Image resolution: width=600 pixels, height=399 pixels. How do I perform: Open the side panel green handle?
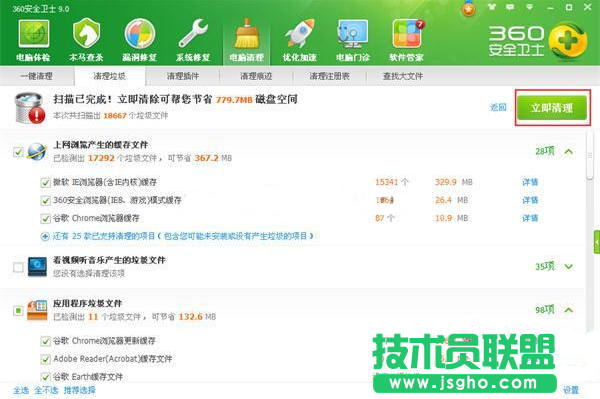[x=597, y=242]
